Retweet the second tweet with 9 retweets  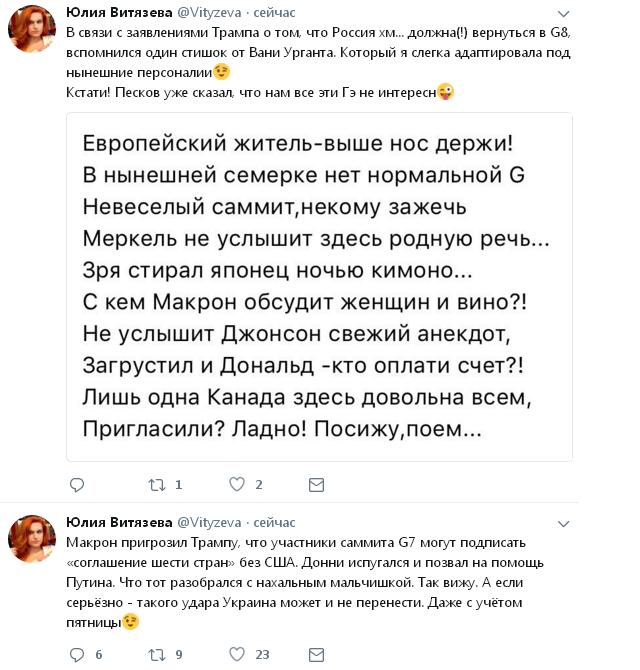pyautogui.click(x=156, y=655)
